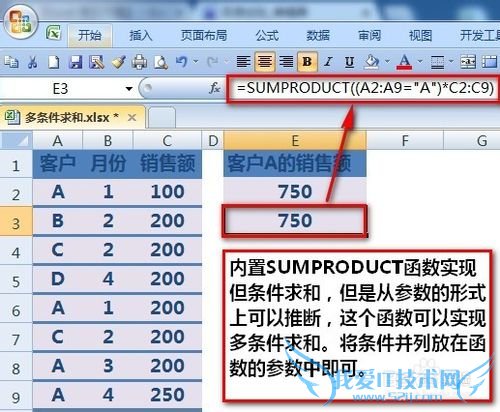The image size is (500, 412).
Task: Open the 数据 ribbon tab
Action: click(x=318, y=35)
